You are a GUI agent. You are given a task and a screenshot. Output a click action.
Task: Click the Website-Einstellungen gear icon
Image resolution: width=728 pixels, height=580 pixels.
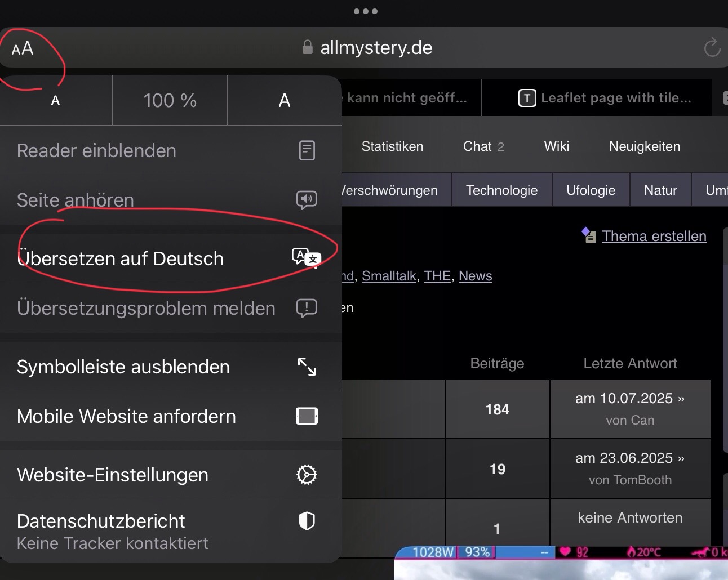tap(307, 475)
